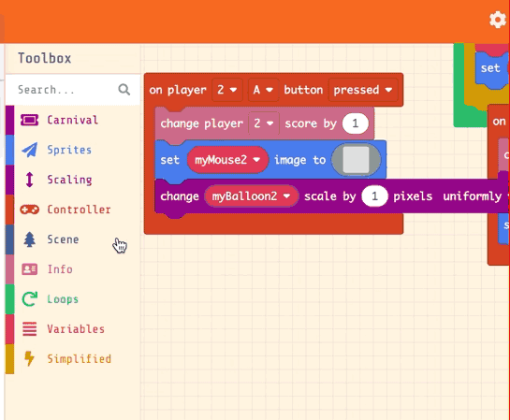Click the search magnifier icon

click(x=124, y=90)
